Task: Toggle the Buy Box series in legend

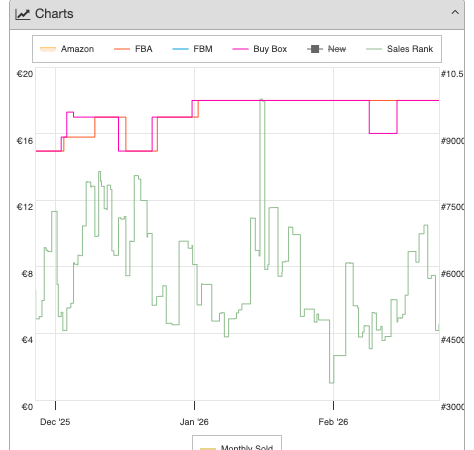Action: click(260, 49)
